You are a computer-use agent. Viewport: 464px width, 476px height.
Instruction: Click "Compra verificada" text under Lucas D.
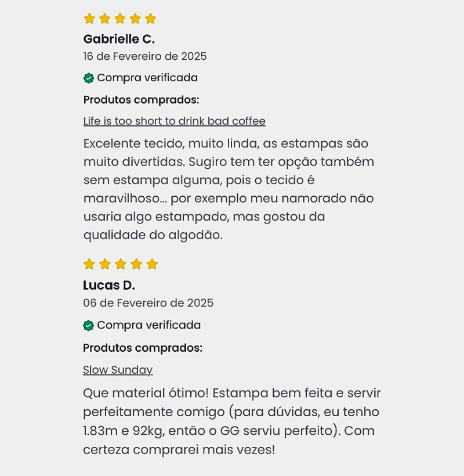pyautogui.click(x=149, y=325)
